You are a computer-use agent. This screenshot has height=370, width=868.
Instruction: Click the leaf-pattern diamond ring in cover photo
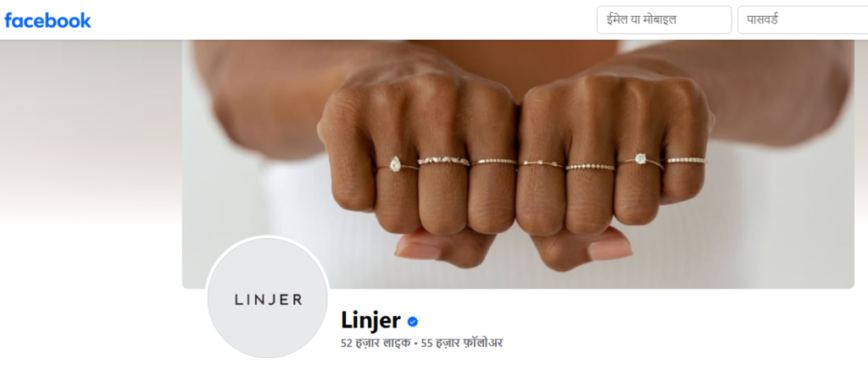(x=443, y=161)
